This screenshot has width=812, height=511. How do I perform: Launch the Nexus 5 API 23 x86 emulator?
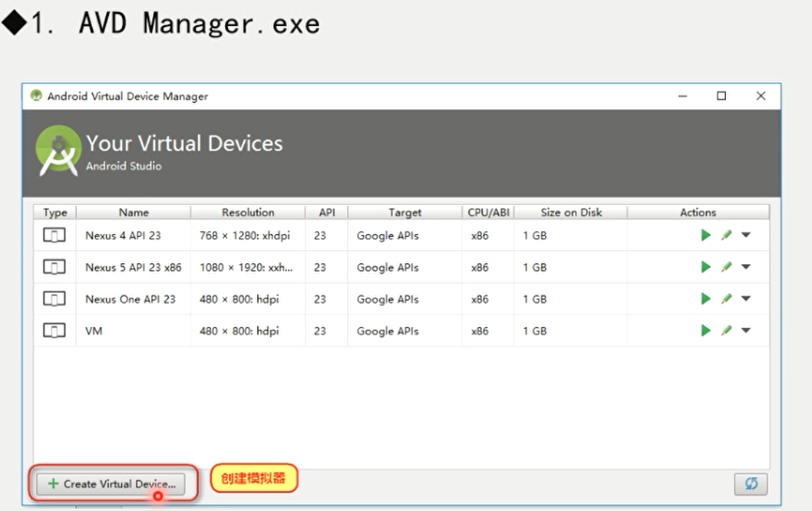pyautogui.click(x=705, y=267)
